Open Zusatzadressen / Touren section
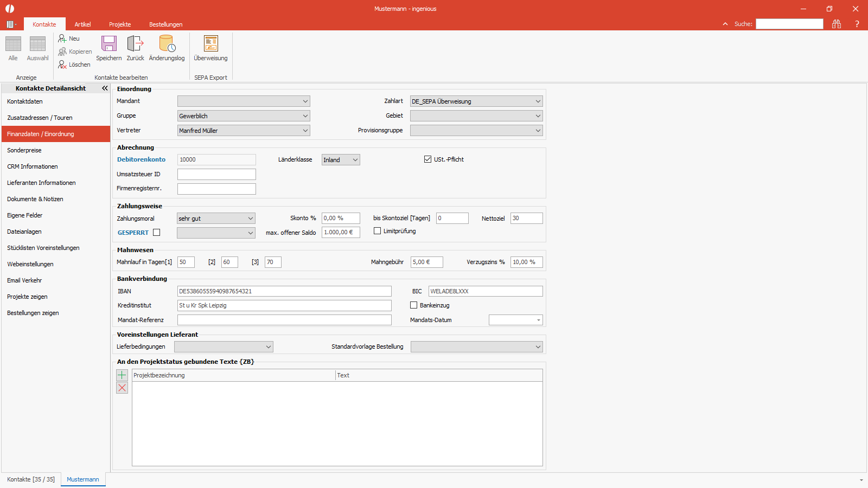868x488 pixels. tap(56, 118)
